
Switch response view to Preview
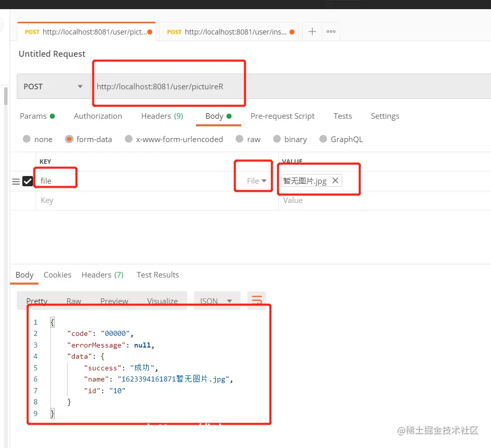point(114,301)
